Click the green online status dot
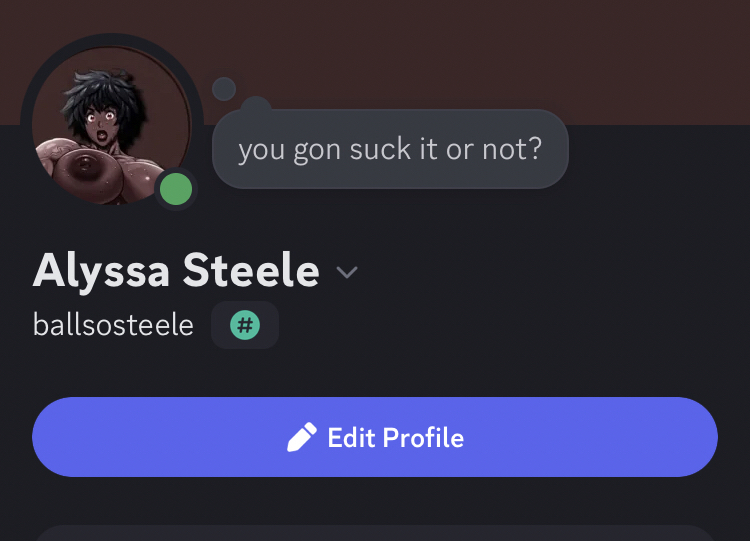Image resolution: width=750 pixels, height=541 pixels. pos(176,189)
